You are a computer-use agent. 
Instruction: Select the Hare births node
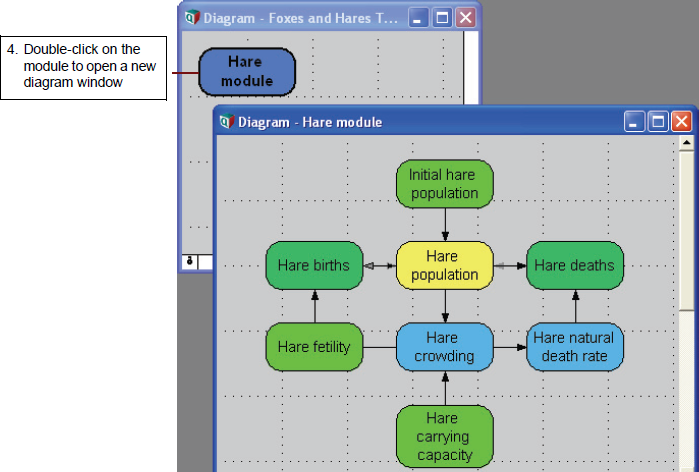[314, 266]
